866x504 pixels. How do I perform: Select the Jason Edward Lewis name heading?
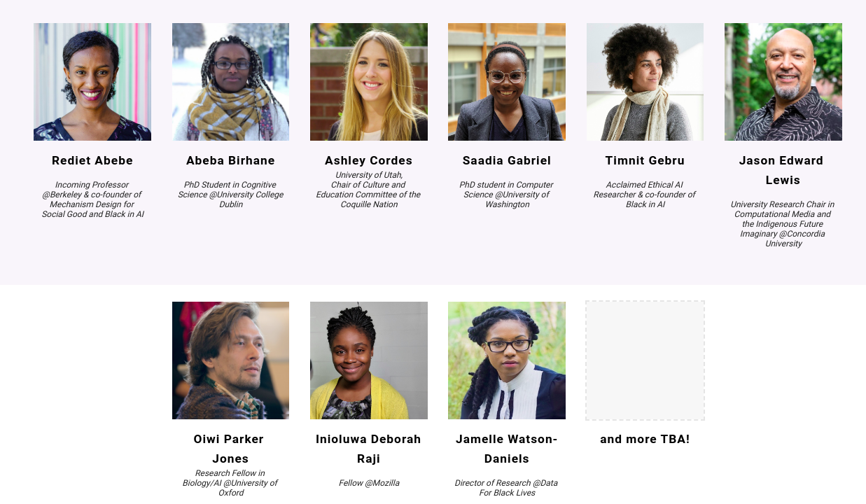[x=781, y=170]
